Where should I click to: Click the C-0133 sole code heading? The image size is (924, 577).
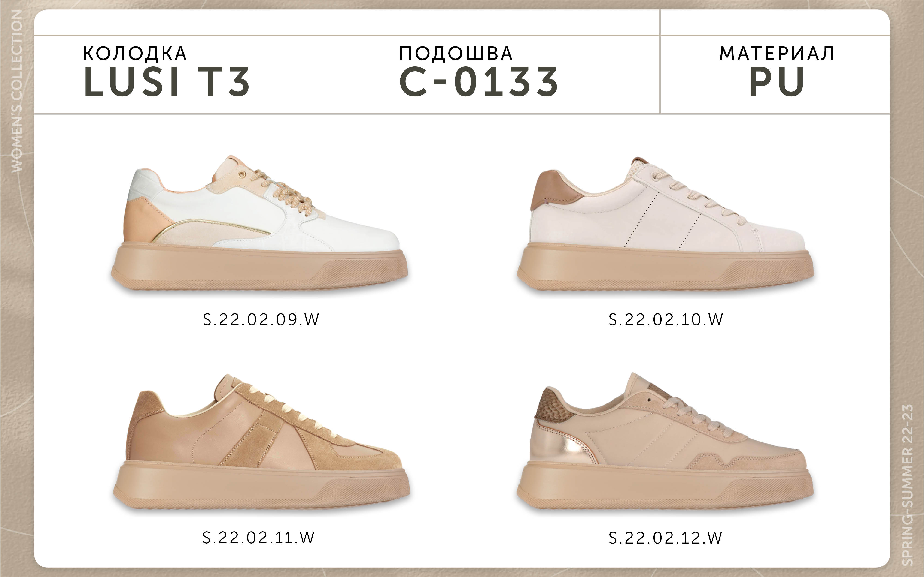click(479, 81)
